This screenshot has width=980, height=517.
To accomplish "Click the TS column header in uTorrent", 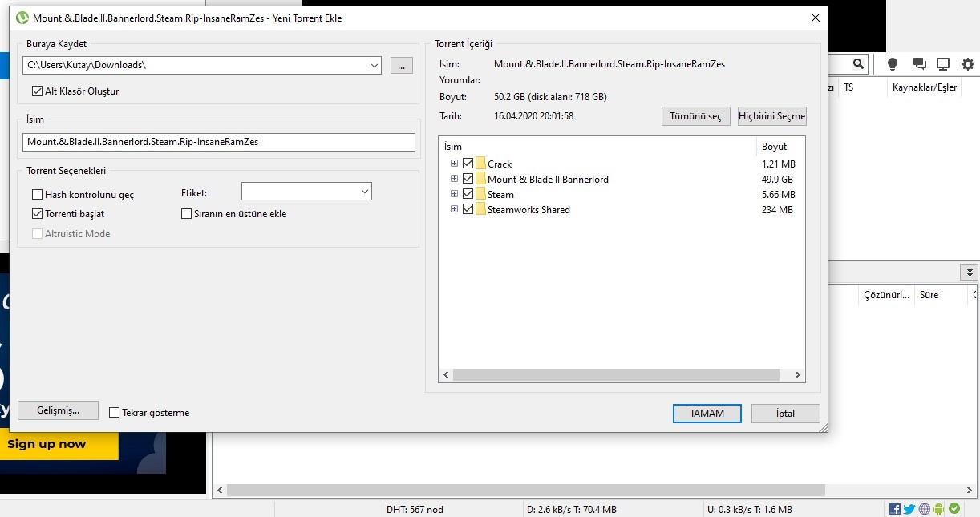I will click(x=863, y=87).
